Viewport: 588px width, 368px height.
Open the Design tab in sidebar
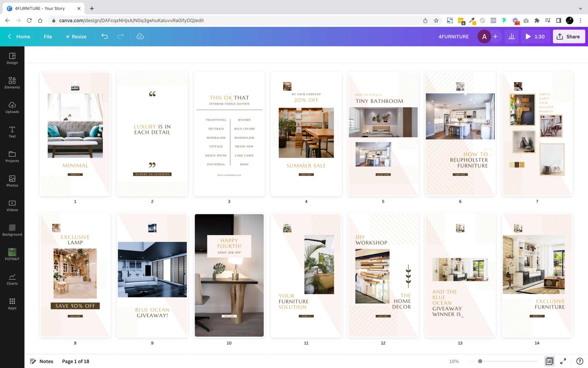(x=12, y=58)
